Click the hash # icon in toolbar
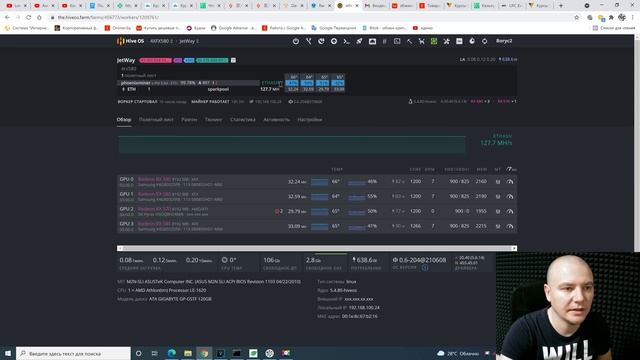Image resolution: width=640 pixels, height=360 pixels. pyautogui.click(x=384, y=41)
